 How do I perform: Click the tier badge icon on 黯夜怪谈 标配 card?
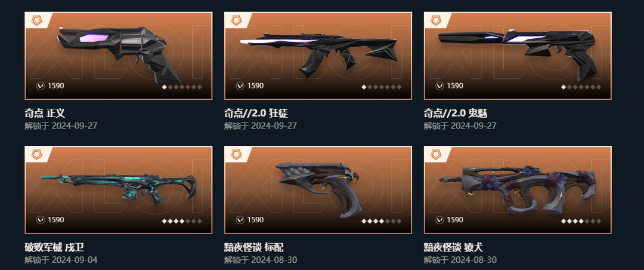point(236,155)
